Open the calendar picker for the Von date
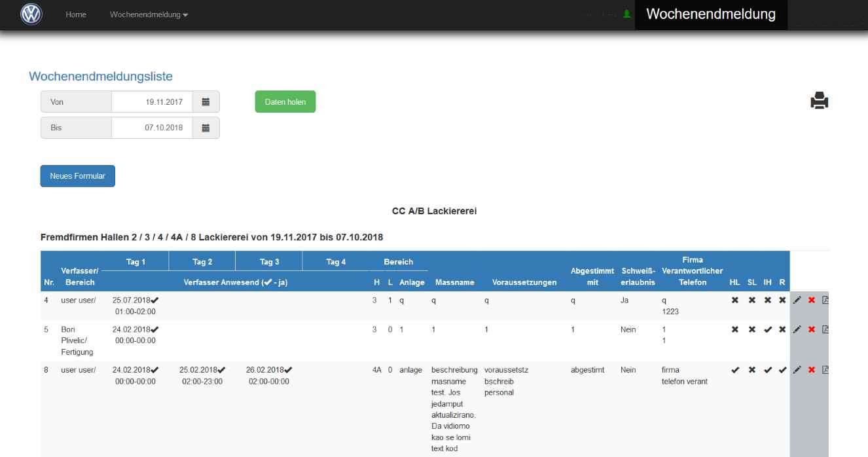The image size is (868, 457). tap(206, 102)
